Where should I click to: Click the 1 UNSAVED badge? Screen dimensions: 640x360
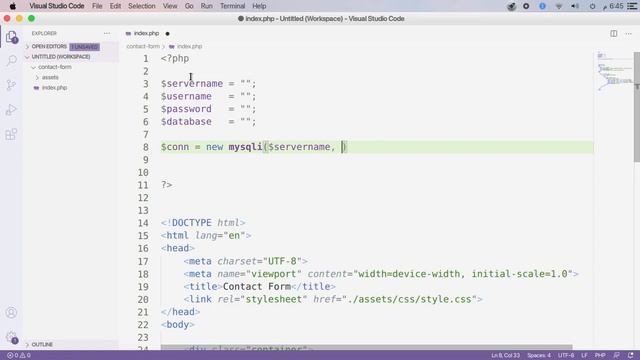coord(84,47)
